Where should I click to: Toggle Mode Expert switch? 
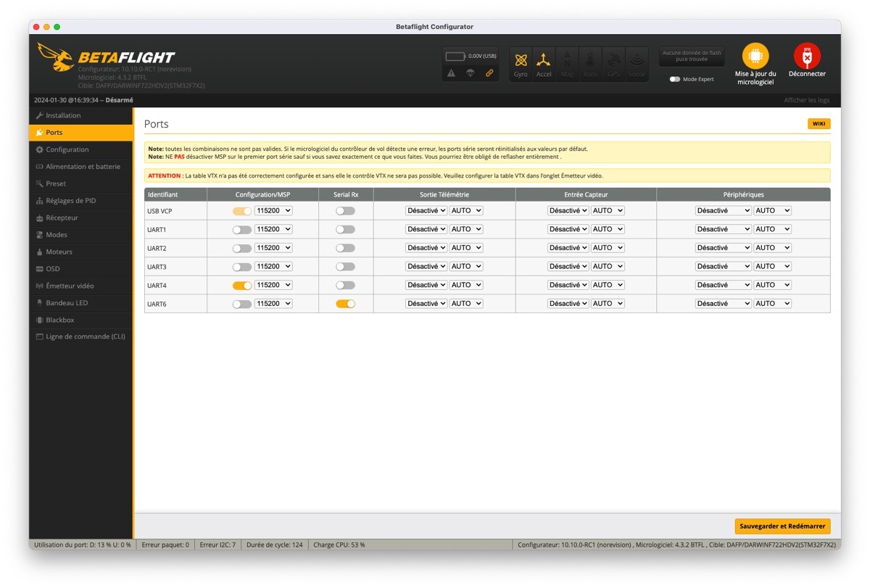675,79
